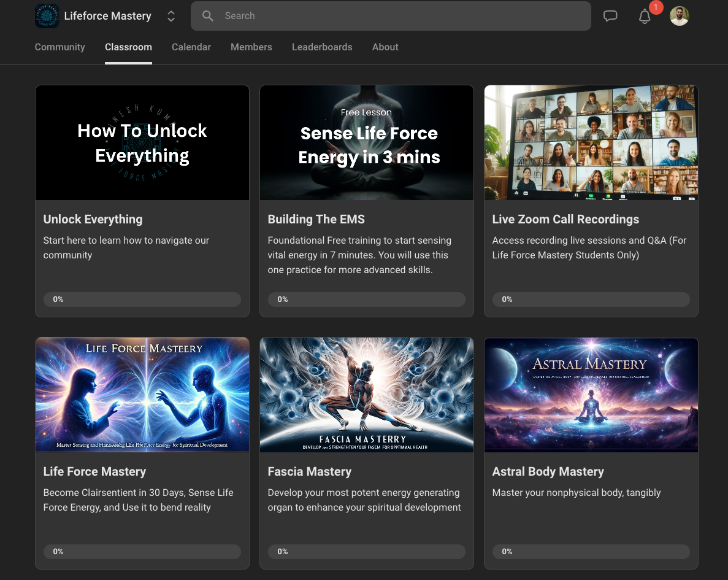The height and width of the screenshot is (580, 728).
Task: Click the search magnifier icon
Action: click(208, 16)
